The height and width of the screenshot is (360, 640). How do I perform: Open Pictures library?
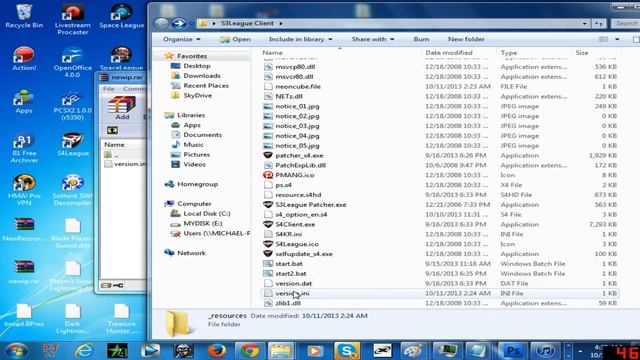tap(196, 154)
